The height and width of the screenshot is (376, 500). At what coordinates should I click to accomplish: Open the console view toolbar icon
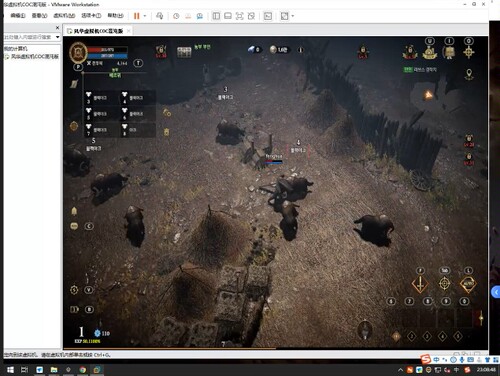[x=268, y=16]
